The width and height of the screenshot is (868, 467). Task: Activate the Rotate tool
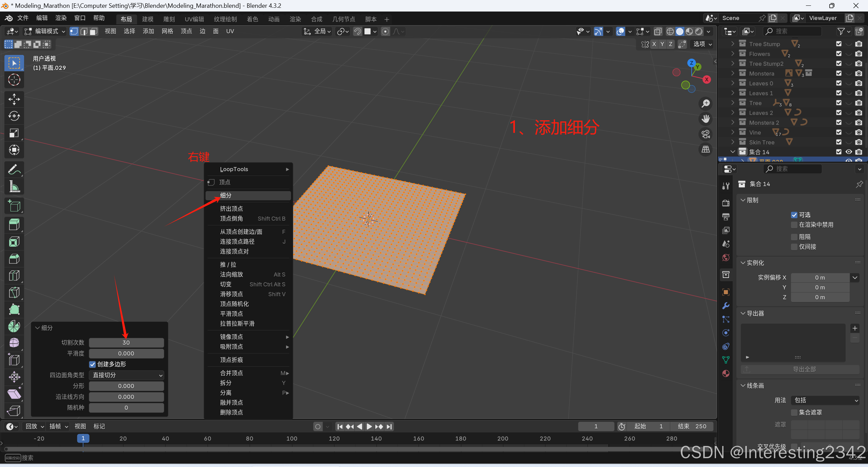(14, 116)
